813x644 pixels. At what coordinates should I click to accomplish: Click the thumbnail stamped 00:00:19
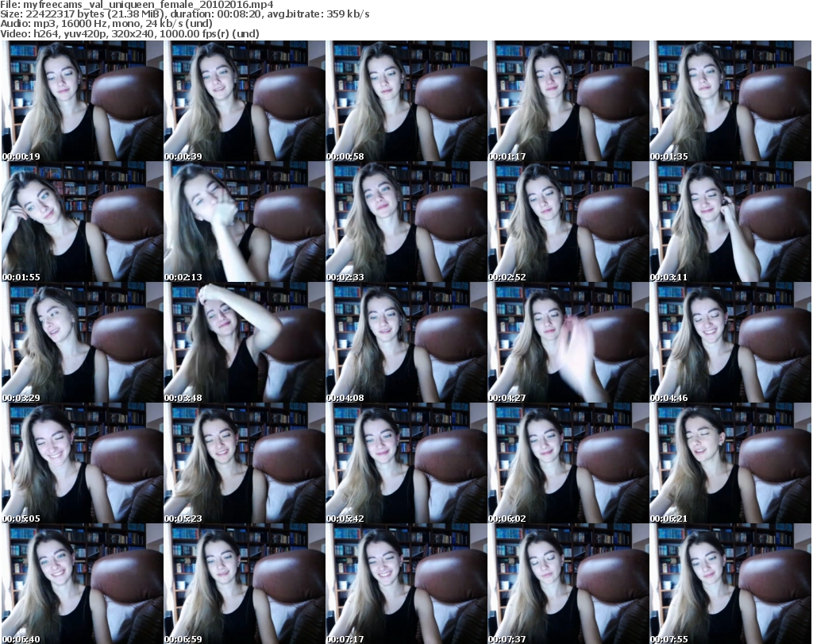click(x=82, y=101)
